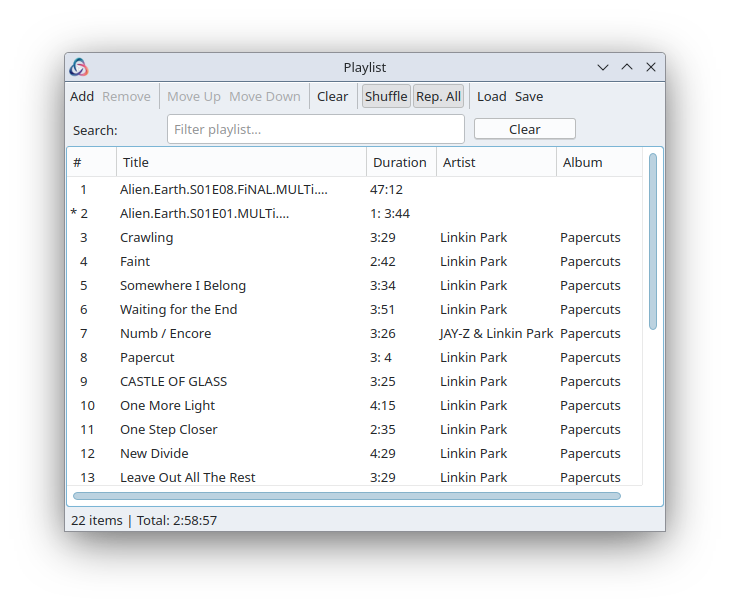Sort by the # column header
Viewport: 730px width, 608px height.
[x=92, y=162]
